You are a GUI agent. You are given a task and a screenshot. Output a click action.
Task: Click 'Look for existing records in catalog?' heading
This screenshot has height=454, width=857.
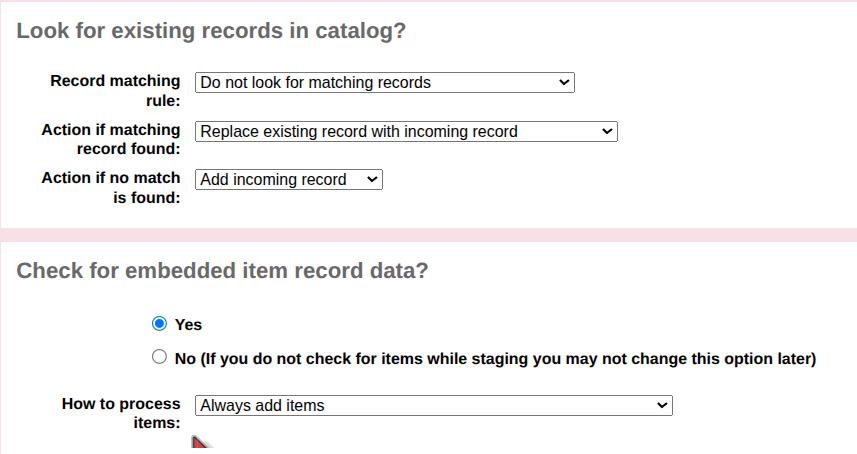(x=211, y=31)
